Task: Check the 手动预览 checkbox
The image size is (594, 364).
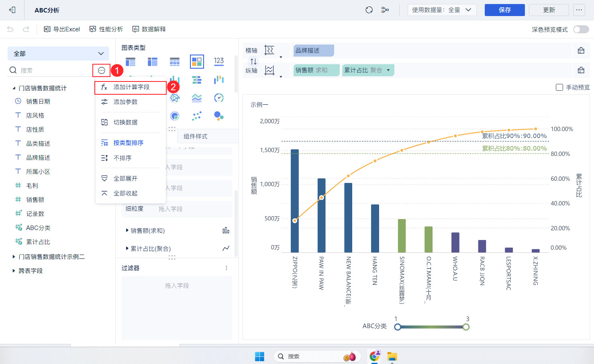Action: (x=559, y=87)
